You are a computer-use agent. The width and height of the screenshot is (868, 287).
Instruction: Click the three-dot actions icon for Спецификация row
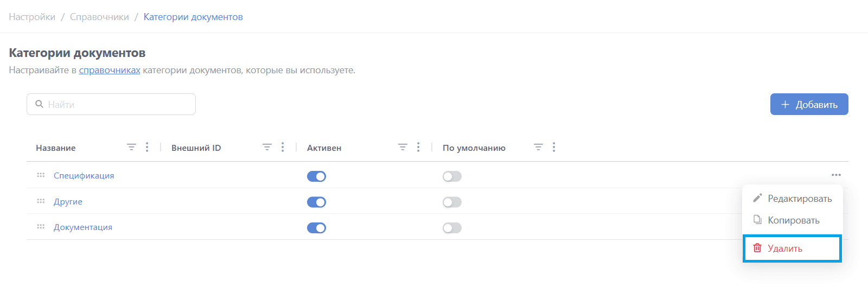[x=836, y=175]
